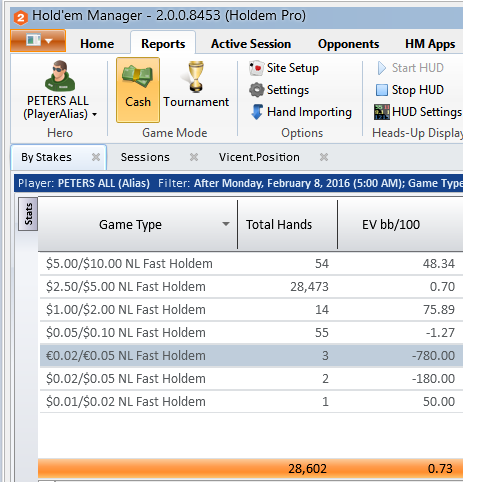Toggle the vertical Stats side panel

pyautogui.click(x=28, y=214)
